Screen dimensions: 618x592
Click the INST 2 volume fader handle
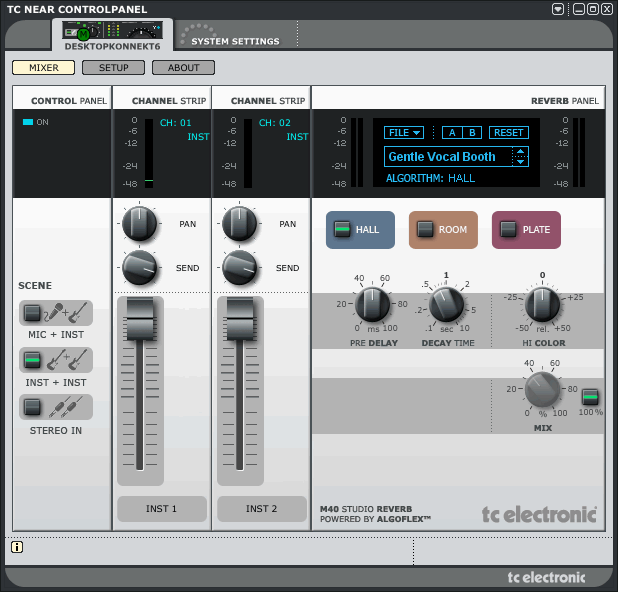pos(240,319)
